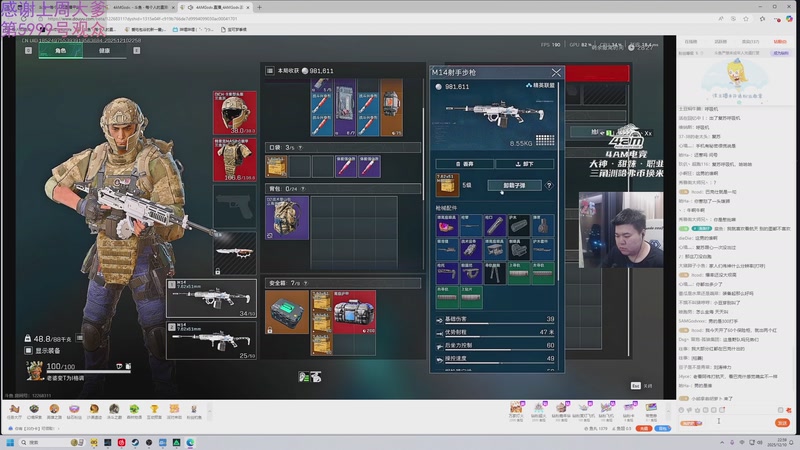Click the 卸下 unequip button in weapon panel
The image size is (800, 450).
pyautogui.click(x=524, y=164)
